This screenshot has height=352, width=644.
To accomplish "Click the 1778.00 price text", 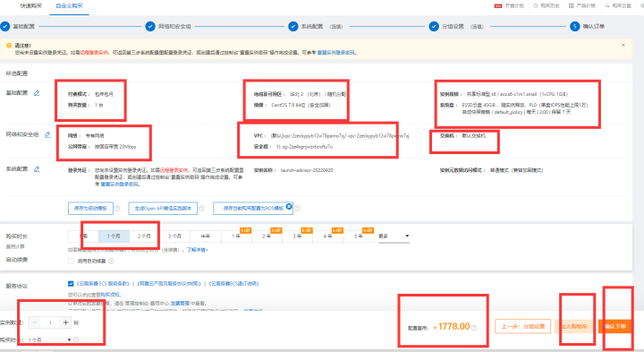I will coord(453,327).
